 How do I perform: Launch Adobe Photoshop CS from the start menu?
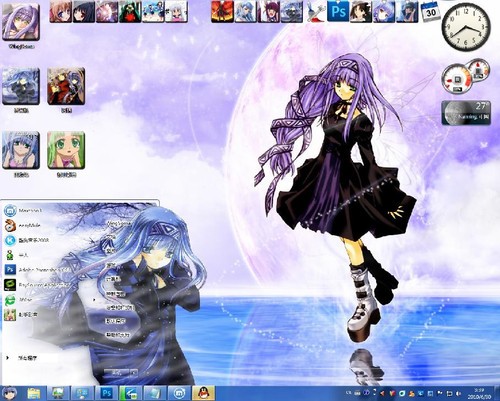[x=37, y=270]
